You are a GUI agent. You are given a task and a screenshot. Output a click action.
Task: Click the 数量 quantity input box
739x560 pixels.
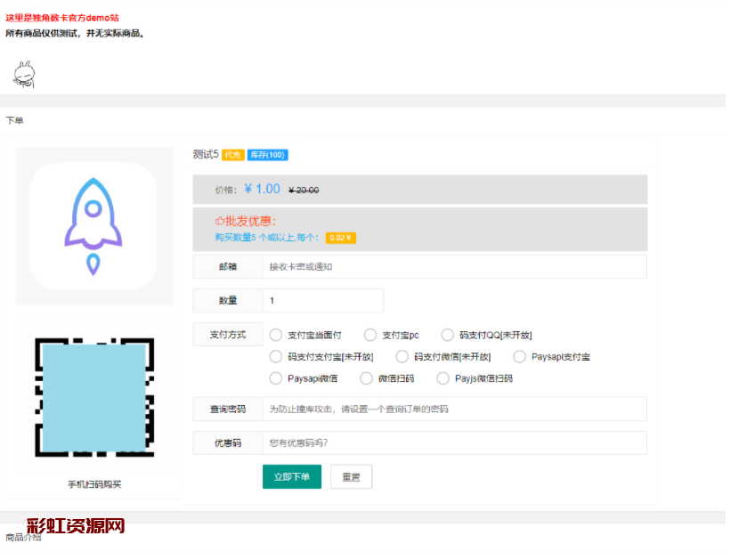click(x=322, y=301)
